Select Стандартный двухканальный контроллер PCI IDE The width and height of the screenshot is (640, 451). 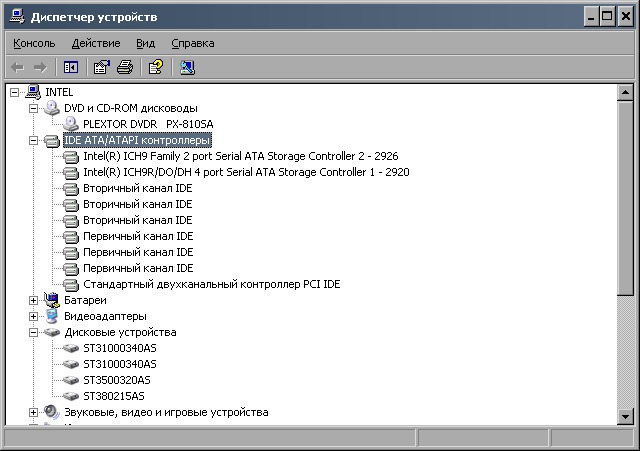coord(211,284)
